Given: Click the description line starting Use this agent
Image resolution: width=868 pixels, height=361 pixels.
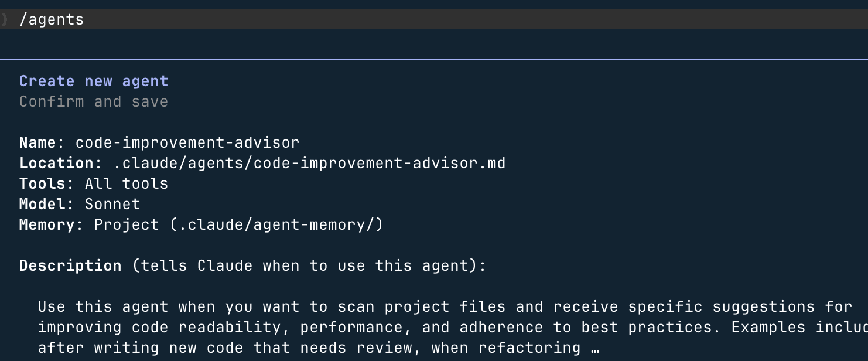Looking at the screenshot, I should [445, 306].
